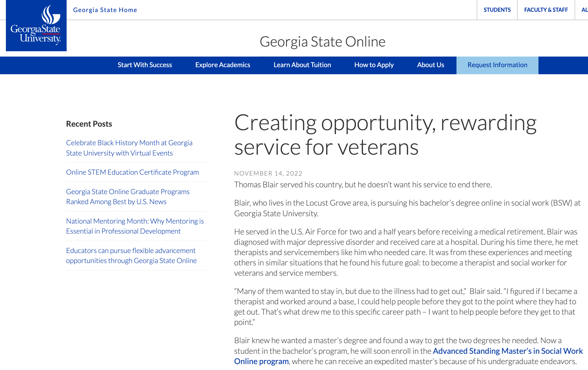Open the National Mentoring Month article
Image resolution: width=588 pixels, height=370 pixels.
(135, 226)
